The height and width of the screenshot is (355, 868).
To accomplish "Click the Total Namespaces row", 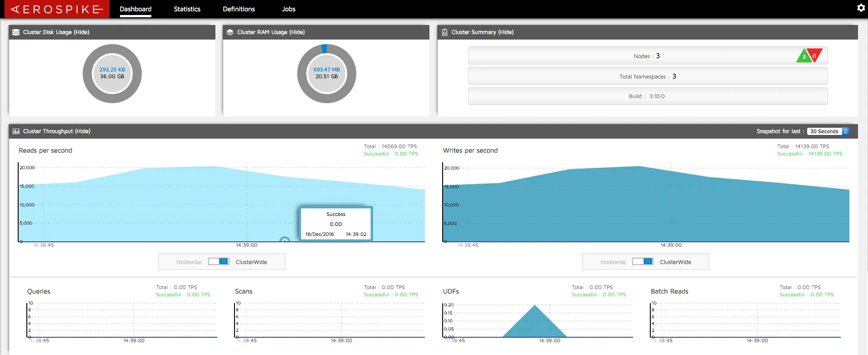I will pos(648,76).
